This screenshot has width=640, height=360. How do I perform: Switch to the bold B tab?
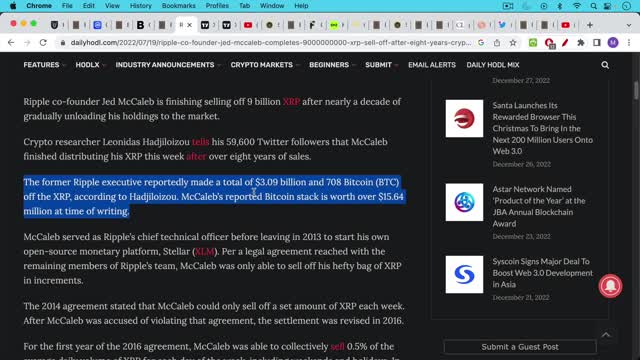click(140, 25)
